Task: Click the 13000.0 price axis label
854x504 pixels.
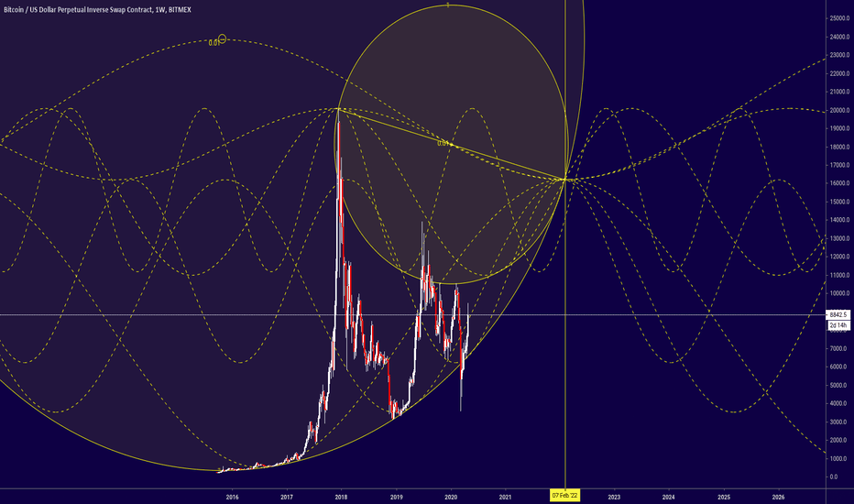Action: [x=840, y=238]
